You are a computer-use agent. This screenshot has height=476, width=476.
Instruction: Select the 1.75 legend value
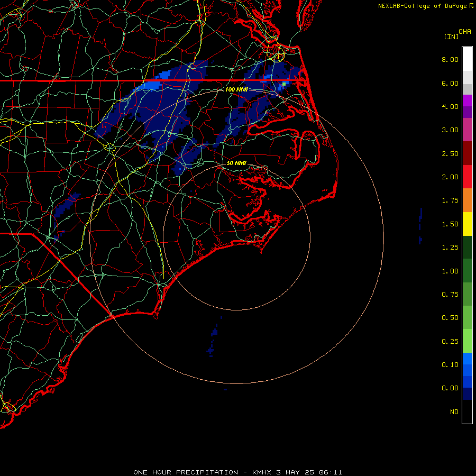tap(450, 200)
